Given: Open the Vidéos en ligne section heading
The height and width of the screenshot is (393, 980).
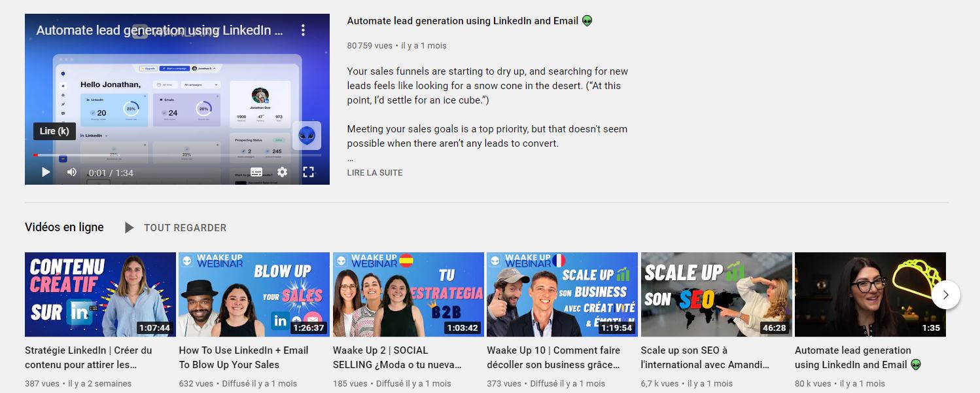Looking at the screenshot, I should [64, 227].
